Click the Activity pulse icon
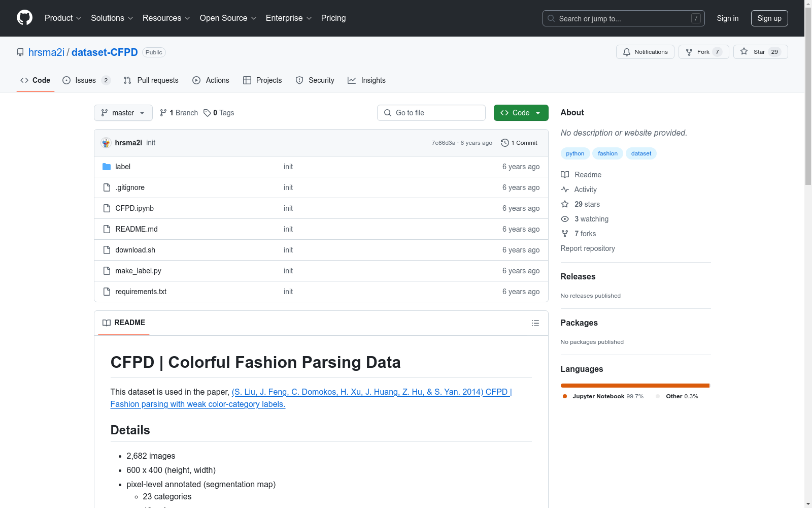This screenshot has width=812, height=508. (565, 189)
